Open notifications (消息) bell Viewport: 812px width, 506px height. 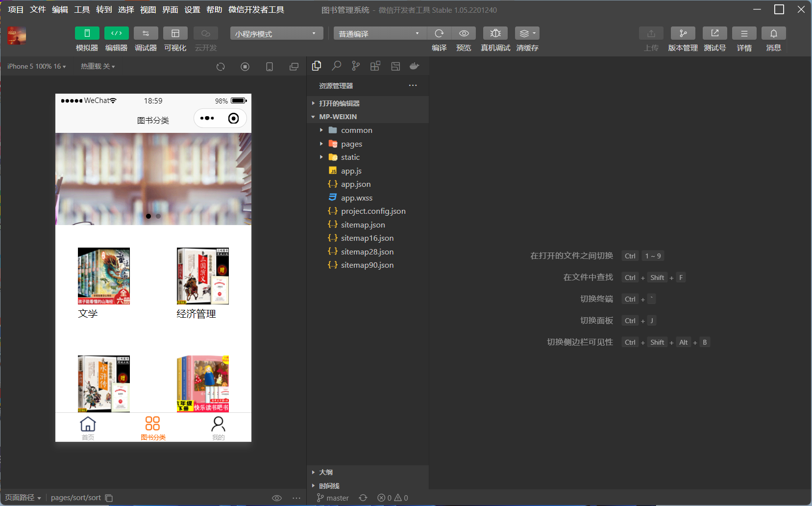tap(774, 33)
